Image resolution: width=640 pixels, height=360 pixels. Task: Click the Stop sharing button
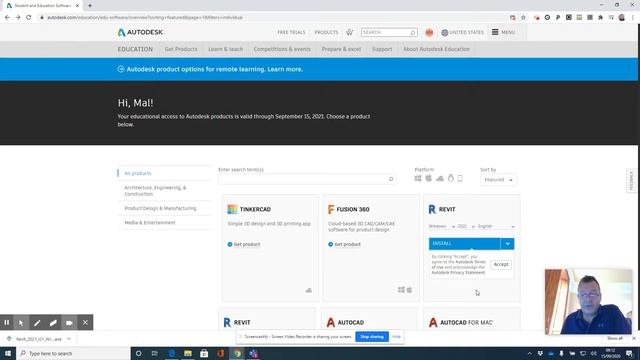point(372,337)
